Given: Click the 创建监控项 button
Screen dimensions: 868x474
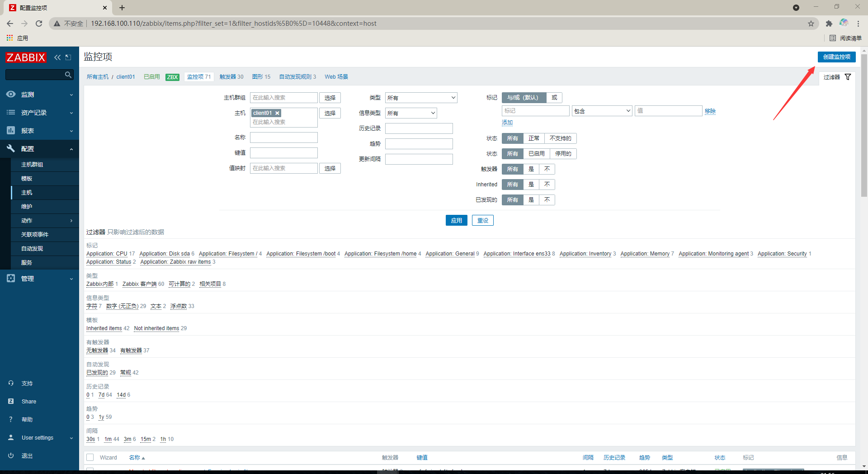Looking at the screenshot, I should tap(836, 57).
